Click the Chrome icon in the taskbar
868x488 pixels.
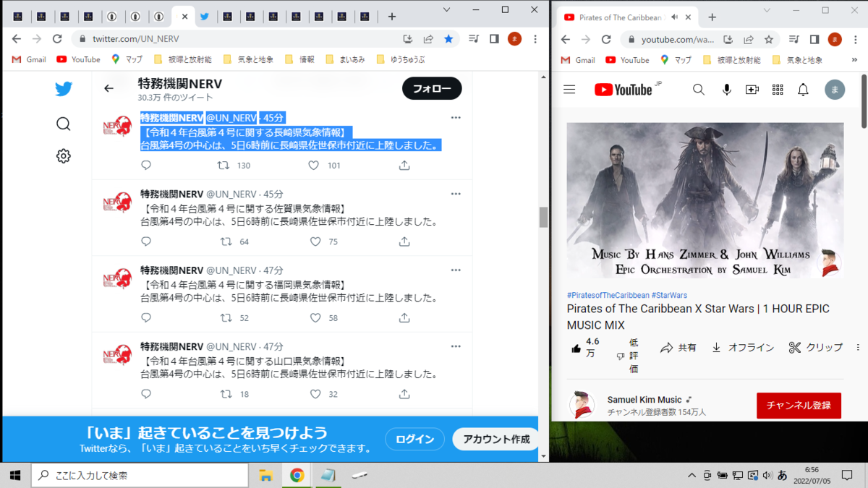click(x=297, y=475)
